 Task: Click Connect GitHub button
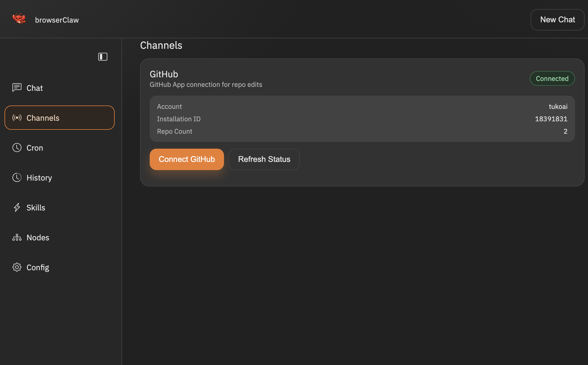(x=187, y=159)
